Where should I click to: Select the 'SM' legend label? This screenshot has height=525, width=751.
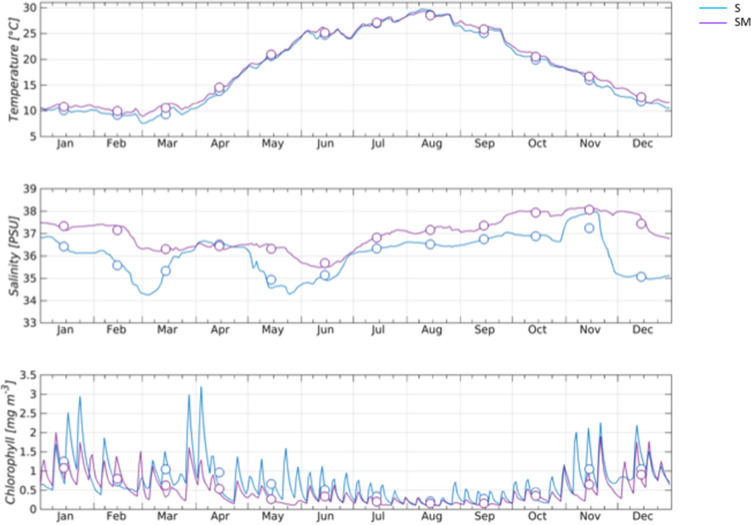742,23
